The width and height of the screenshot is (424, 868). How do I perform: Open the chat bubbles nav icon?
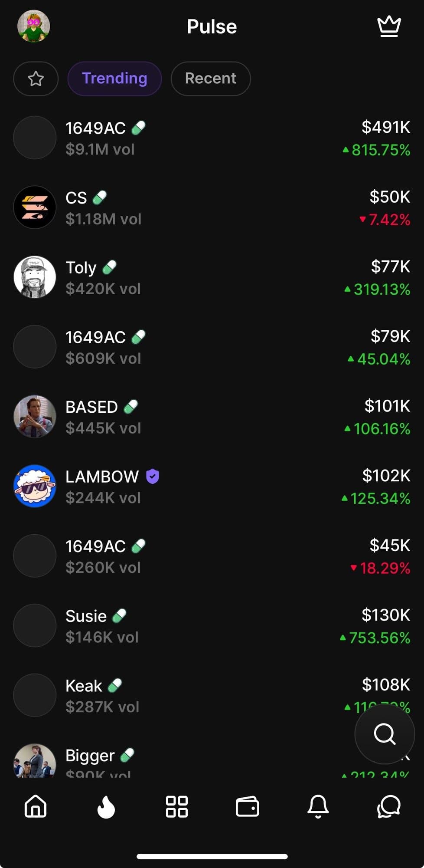tap(389, 807)
